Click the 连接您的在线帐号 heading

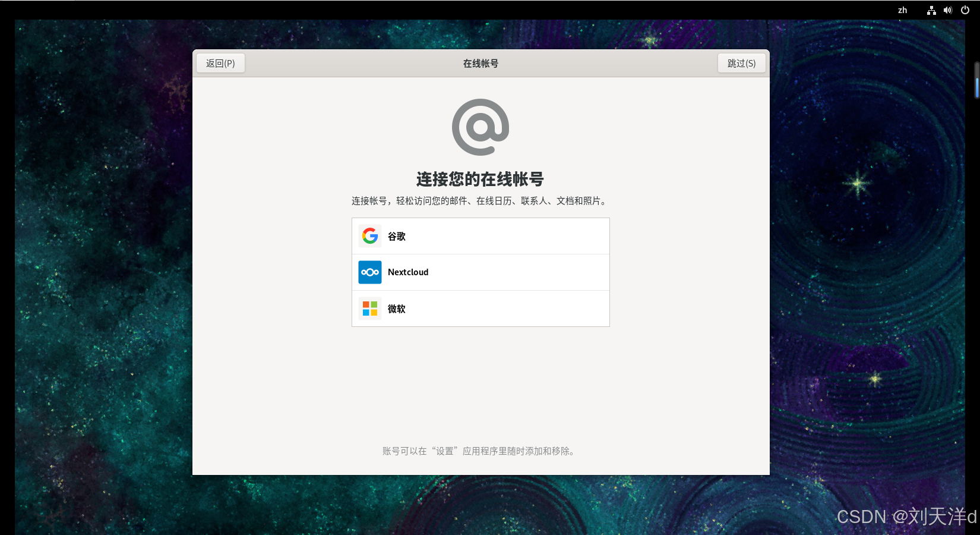(x=480, y=179)
